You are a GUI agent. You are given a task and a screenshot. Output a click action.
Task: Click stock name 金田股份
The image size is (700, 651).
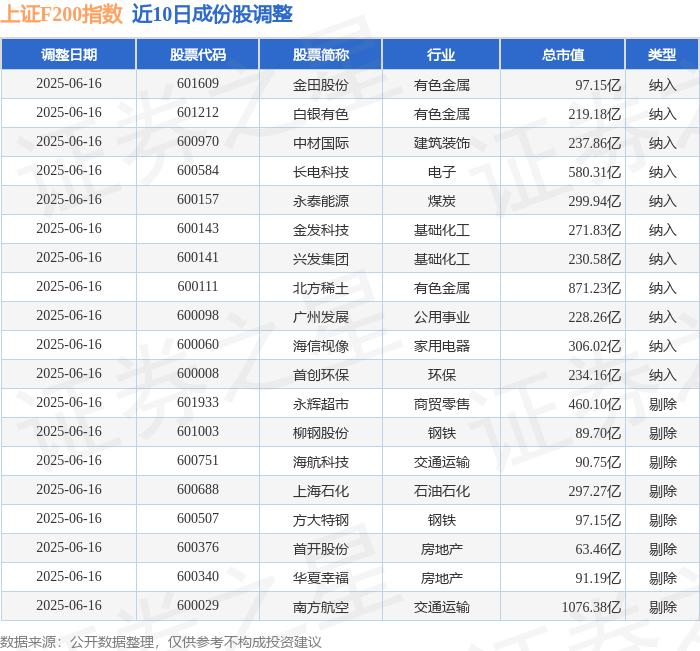321,85
